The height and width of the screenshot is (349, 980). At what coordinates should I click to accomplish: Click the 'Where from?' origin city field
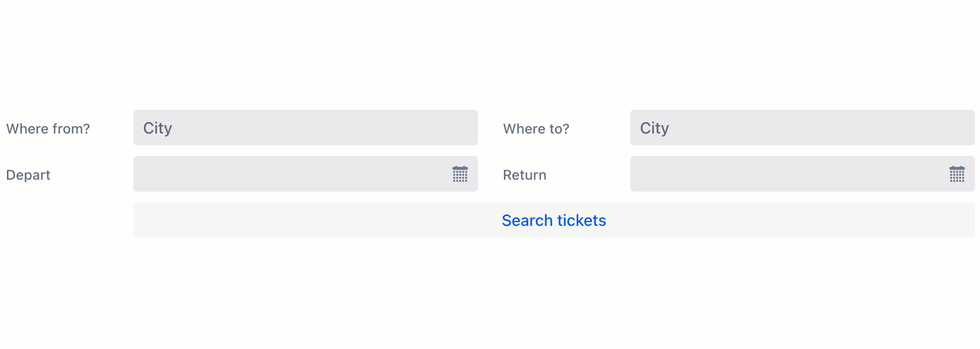[305, 128]
